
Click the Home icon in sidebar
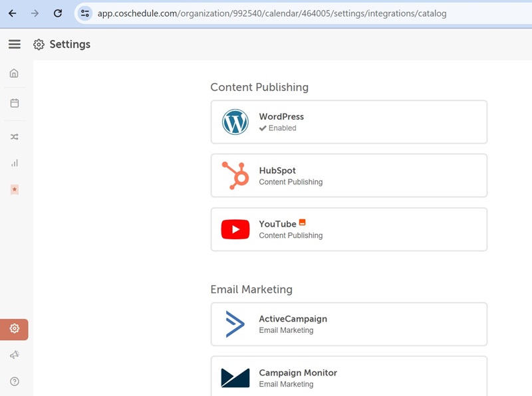point(14,73)
